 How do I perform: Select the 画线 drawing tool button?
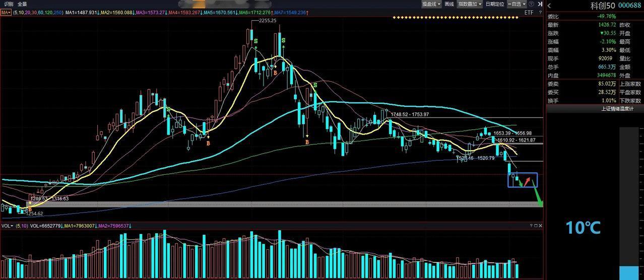449,4
